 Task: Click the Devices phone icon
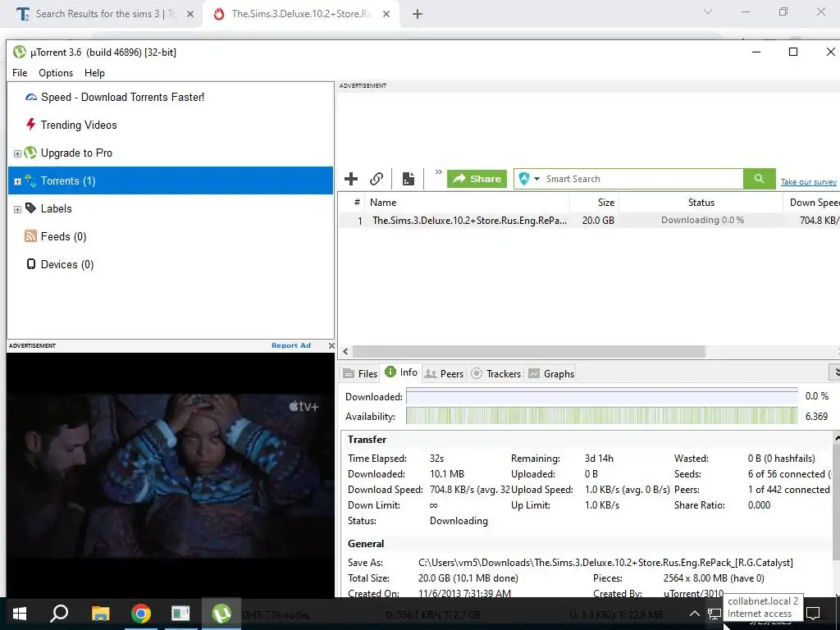[x=31, y=264]
